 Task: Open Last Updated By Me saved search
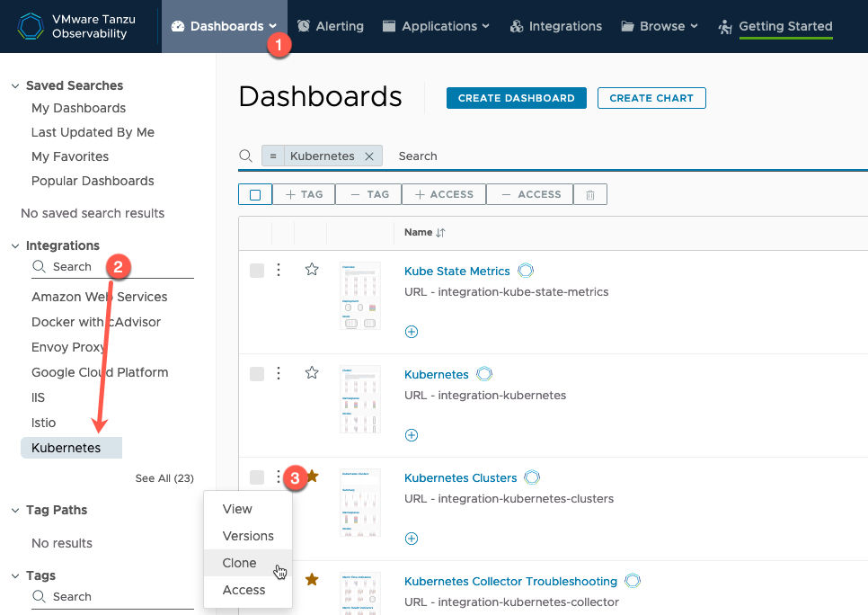[x=93, y=132]
